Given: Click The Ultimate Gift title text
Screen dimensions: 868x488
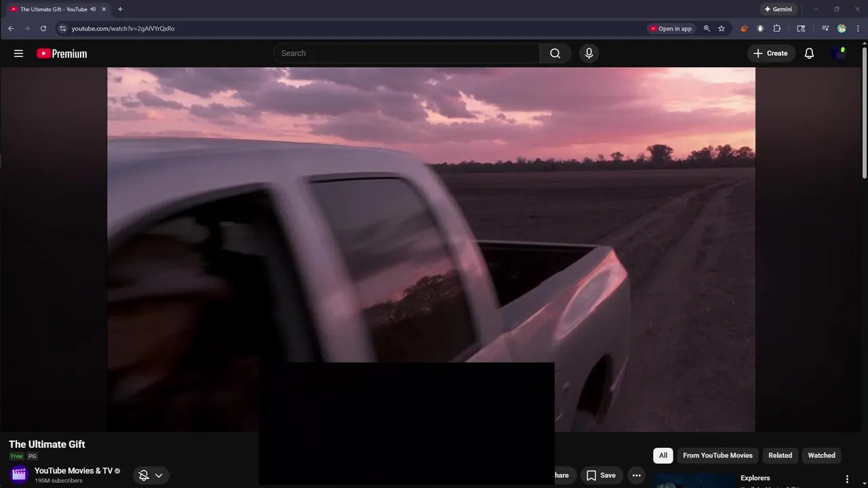Looking at the screenshot, I should (47, 444).
